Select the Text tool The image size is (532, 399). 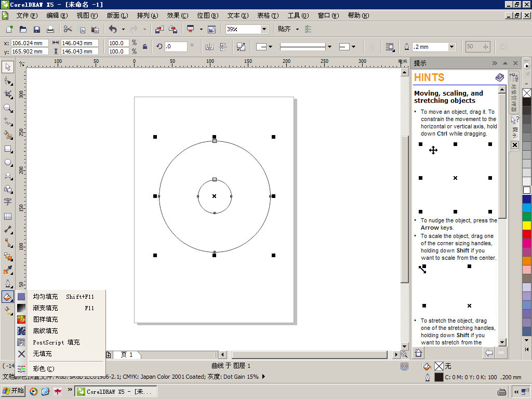coord(8,202)
